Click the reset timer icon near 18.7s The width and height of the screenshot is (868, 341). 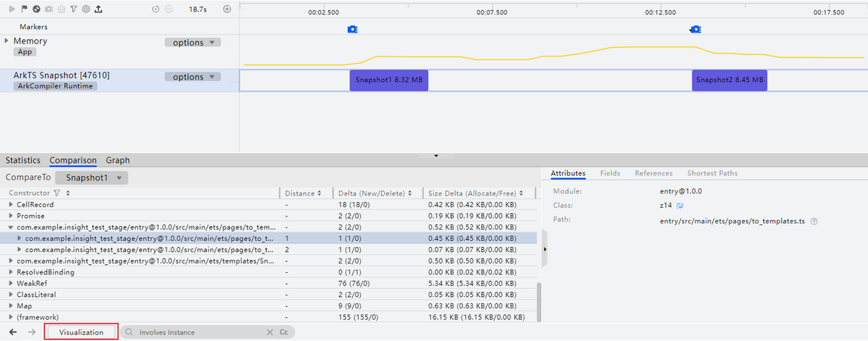pyautogui.click(x=156, y=9)
